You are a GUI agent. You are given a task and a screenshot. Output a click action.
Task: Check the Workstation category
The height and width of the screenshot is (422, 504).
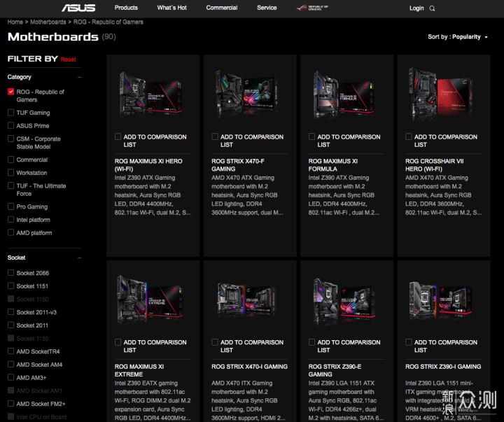click(11, 173)
